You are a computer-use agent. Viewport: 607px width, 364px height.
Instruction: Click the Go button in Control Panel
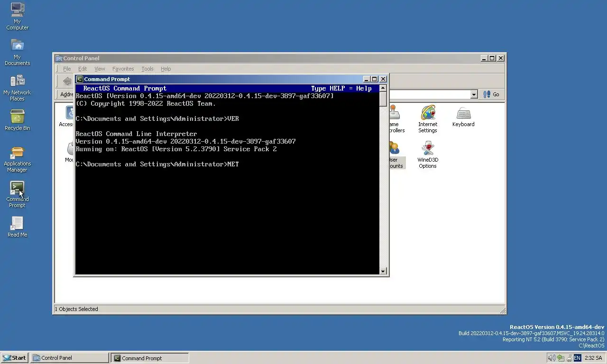[491, 94]
